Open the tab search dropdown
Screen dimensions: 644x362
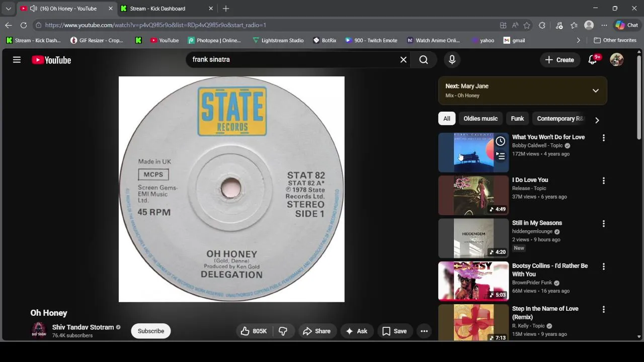click(x=8, y=9)
